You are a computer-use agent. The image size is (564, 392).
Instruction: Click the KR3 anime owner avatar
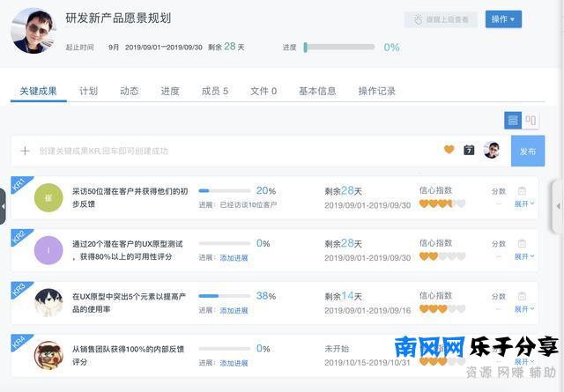tap(48, 303)
